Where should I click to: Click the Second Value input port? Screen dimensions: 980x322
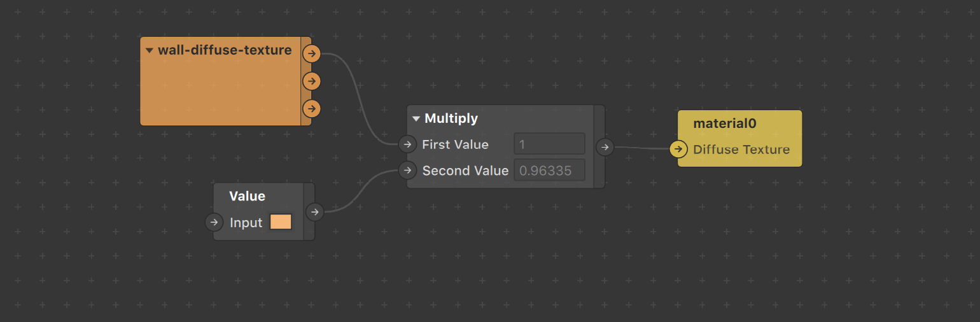click(x=407, y=171)
